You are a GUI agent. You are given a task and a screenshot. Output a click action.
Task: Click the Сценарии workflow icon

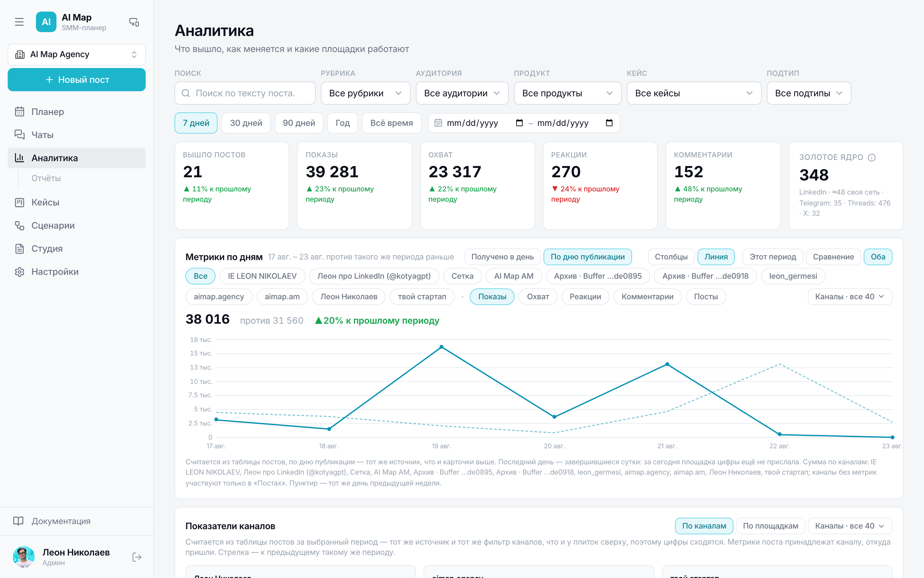(20, 225)
